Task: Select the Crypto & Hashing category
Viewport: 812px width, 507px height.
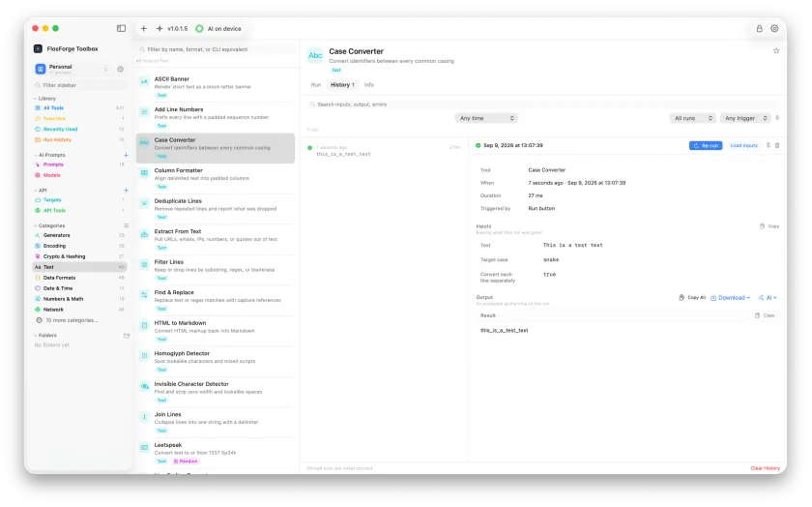Action: pyautogui.click(x=79, y=256)
